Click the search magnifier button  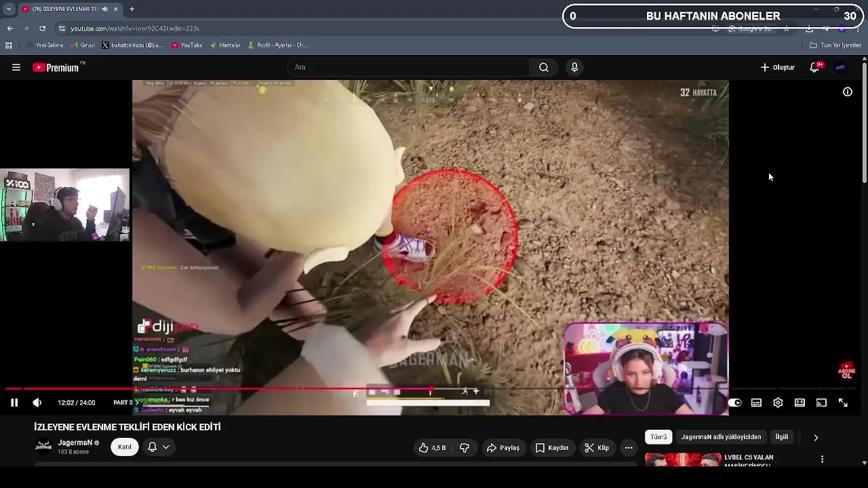(544, 67)
